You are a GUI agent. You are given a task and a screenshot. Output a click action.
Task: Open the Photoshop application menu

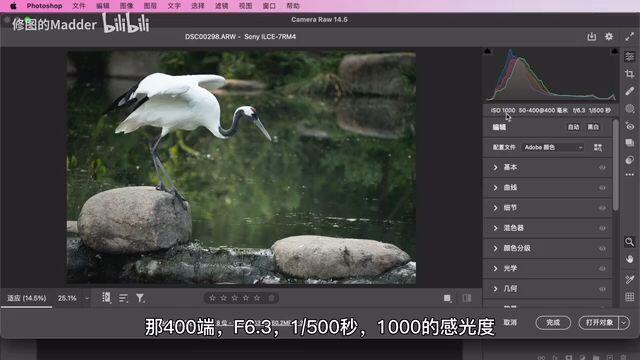tap(44, 6)
